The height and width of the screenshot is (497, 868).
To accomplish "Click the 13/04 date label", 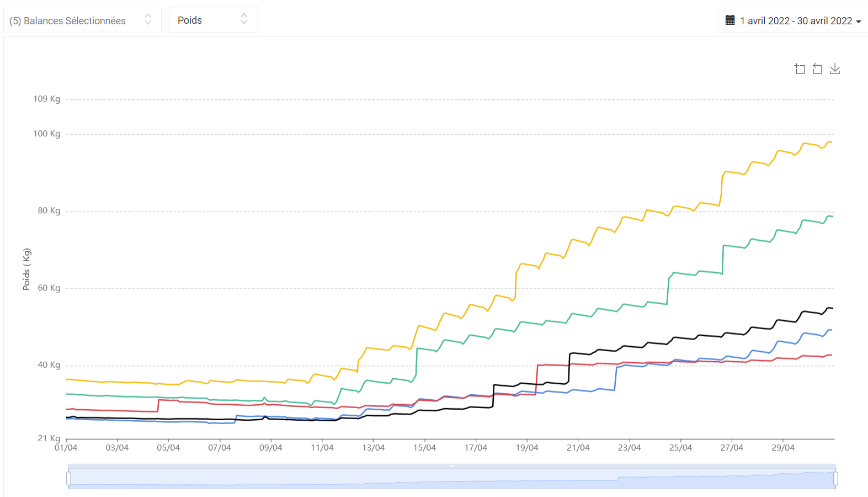I will pyautogui.click(x=374, y=447).
